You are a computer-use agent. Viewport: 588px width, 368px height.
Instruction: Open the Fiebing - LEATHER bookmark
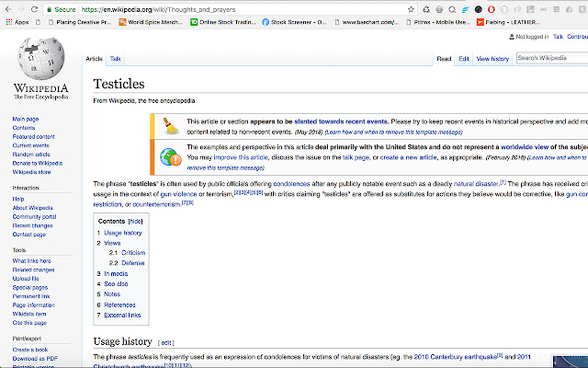click(508, 22)
